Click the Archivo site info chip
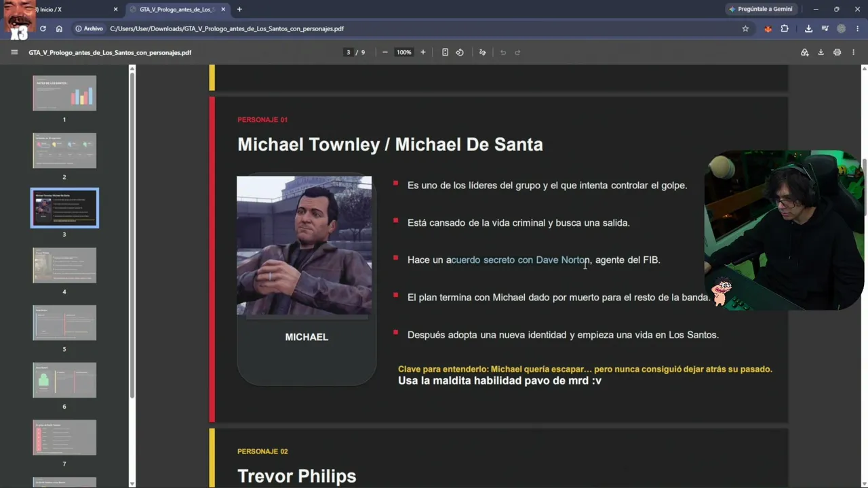Screen dimensions: 868x488 [90, 28]
